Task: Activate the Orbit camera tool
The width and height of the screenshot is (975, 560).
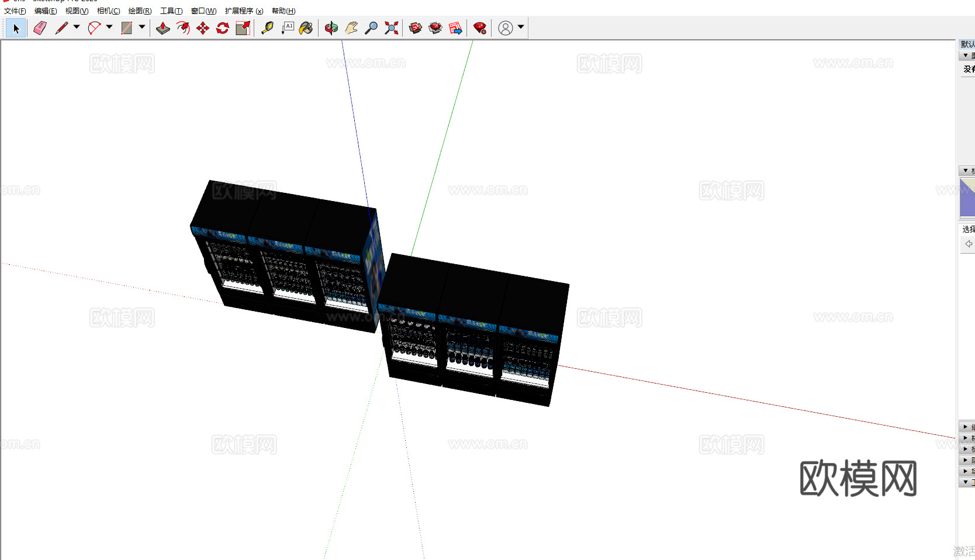Action: tap(331, 28)
